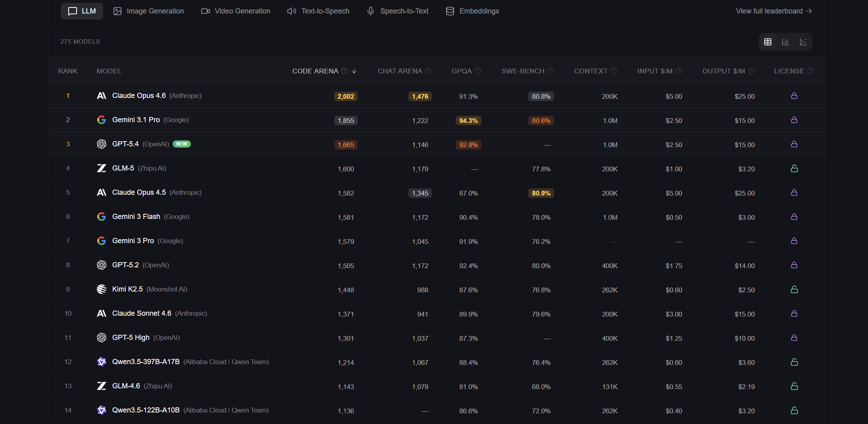Viewport: 868px width, 424px height.
Task: Click $0.40 input price for Qwen3.5-122B-A10B
Action: tap(674, 411)
